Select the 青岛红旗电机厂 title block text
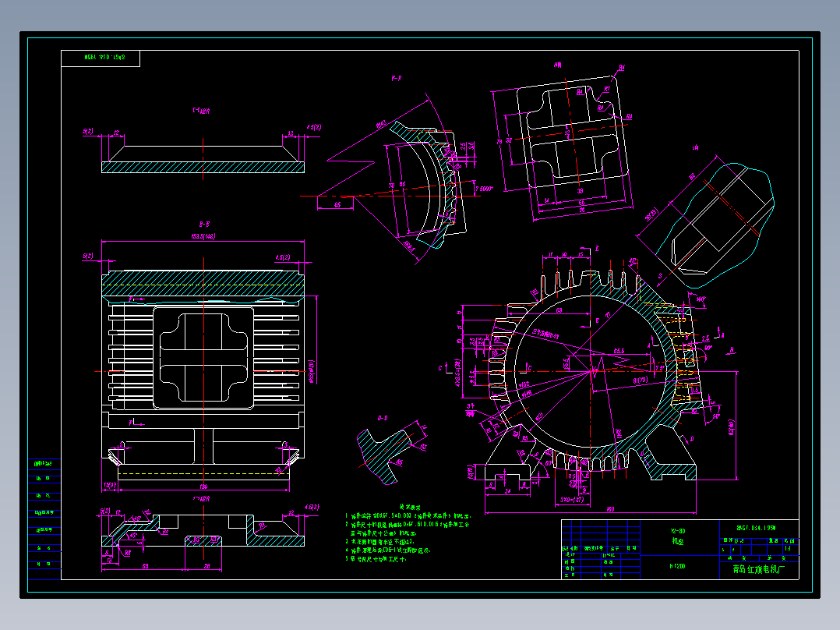Viewport: 840px width, 630px height. (x=759, y=569)
